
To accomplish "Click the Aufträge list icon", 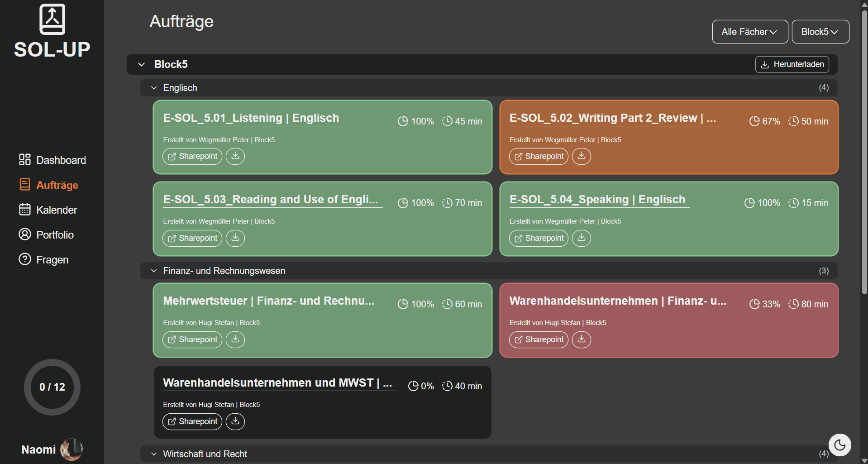I will point(25,184).
